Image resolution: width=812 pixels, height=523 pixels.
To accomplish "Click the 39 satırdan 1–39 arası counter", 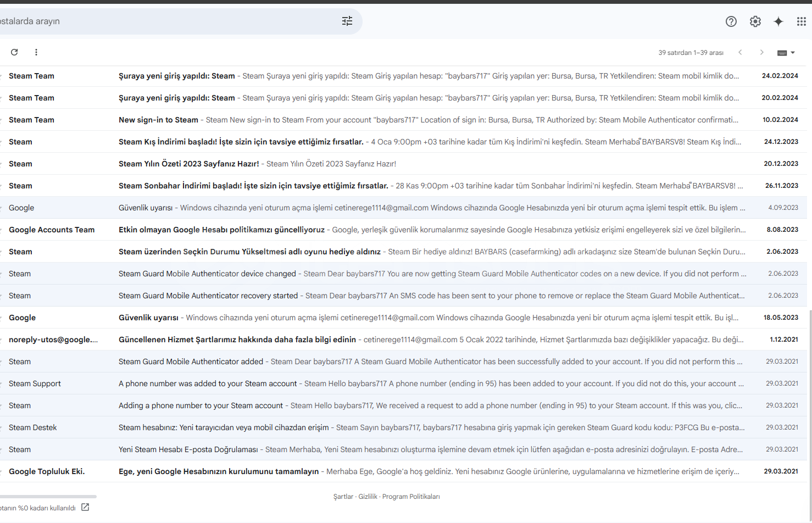I will [x=691, y=53].
